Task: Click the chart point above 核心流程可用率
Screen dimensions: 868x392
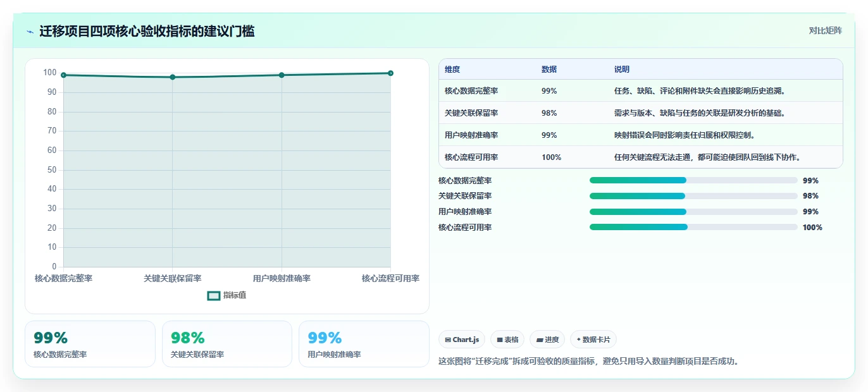Action: click(x=390, y=73)
